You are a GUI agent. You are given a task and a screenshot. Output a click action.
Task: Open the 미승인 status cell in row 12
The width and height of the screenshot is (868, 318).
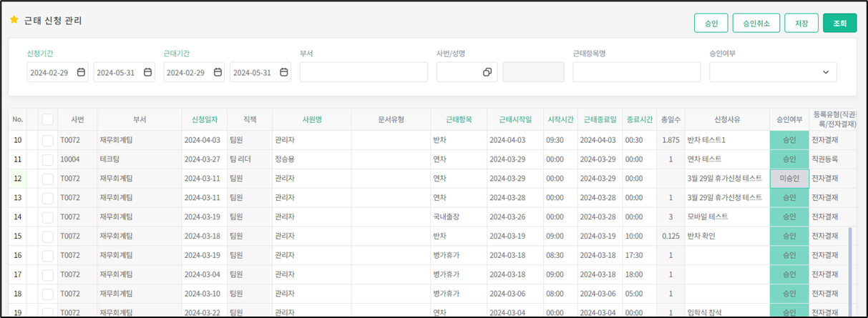(789, 178)
